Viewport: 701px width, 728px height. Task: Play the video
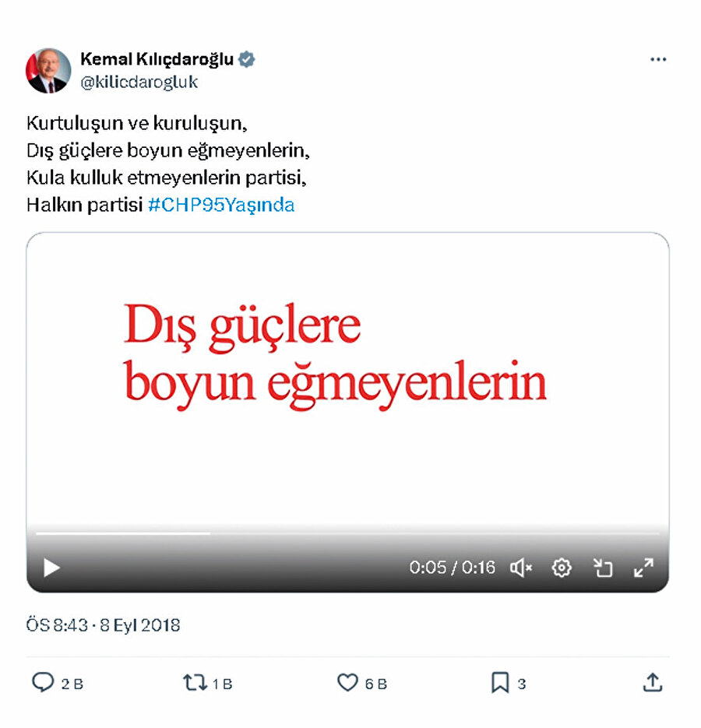(51, 568)
